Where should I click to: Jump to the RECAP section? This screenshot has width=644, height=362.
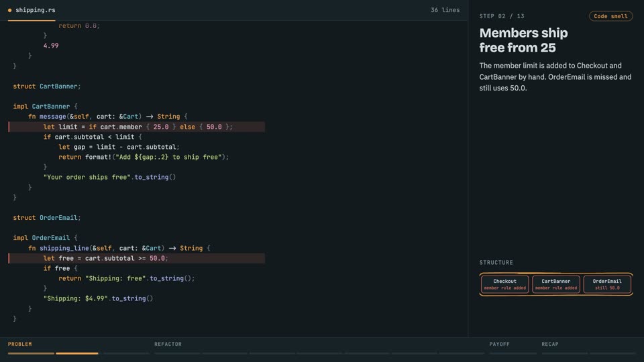coord(549,344)
